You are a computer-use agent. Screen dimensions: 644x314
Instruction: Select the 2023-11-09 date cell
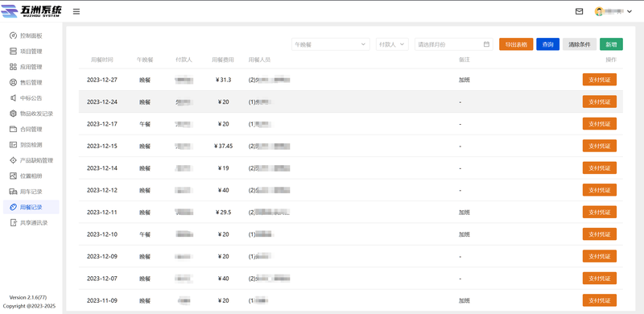102,300
